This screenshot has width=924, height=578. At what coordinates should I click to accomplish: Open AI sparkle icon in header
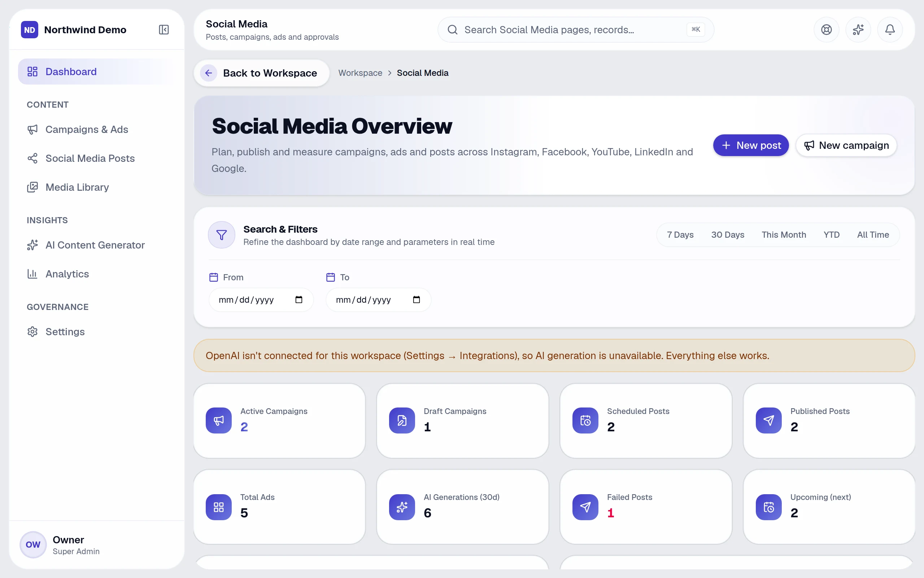click(x=858, y=30)
